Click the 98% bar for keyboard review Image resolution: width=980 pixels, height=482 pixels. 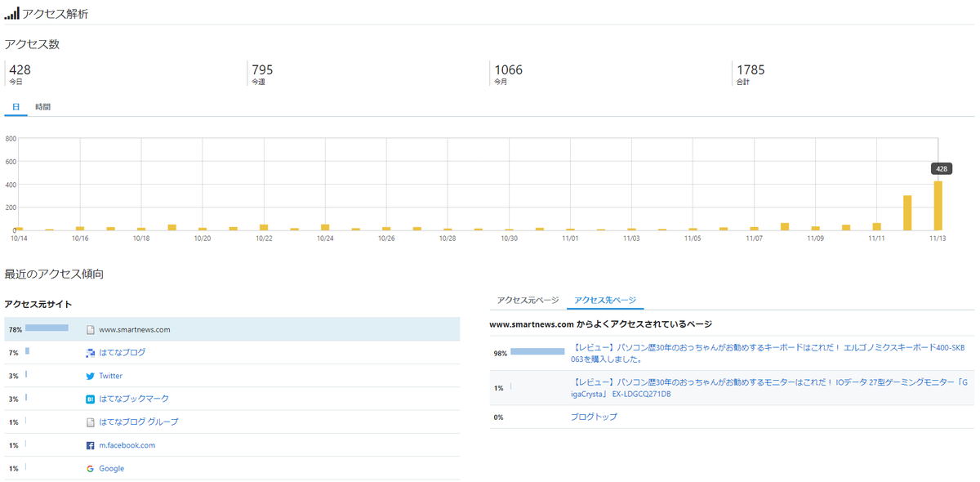pyautogui.click(x=537, y=351)
